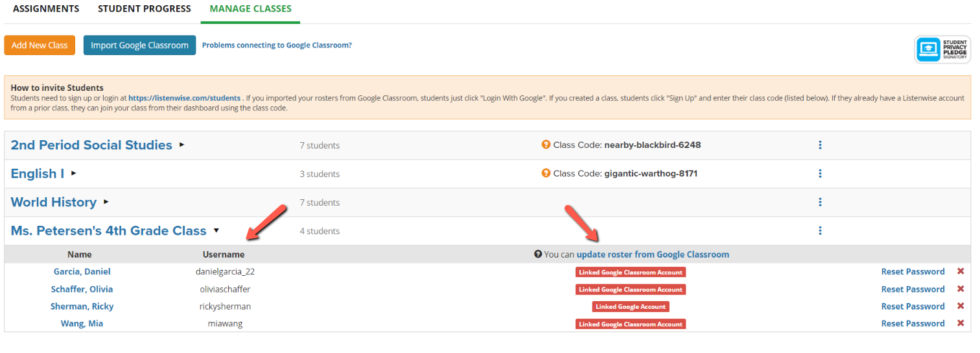Click the Username column header
This screenshot has height=353, width=980.
click(224, 254)
